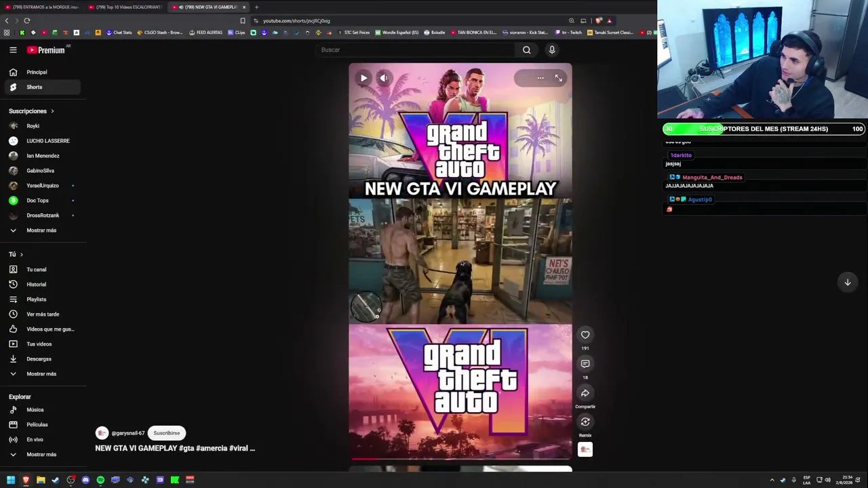Go back with the browser back arrow
868x488 pixels.
tap(7, 21)
